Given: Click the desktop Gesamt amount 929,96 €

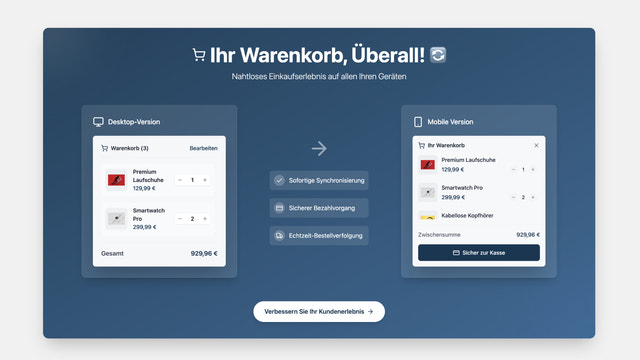Looking at the screenshot, I should (204, 253).
